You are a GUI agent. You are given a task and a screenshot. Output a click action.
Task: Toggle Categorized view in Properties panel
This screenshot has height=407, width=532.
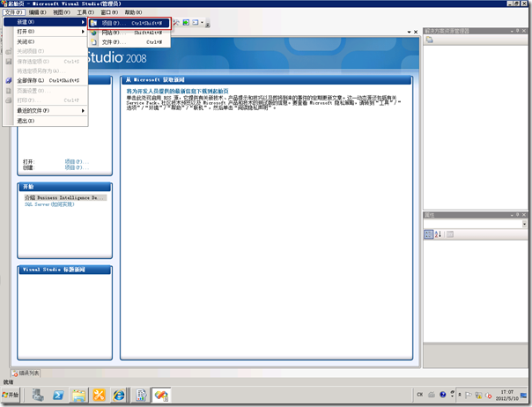[x=429, y=234]
